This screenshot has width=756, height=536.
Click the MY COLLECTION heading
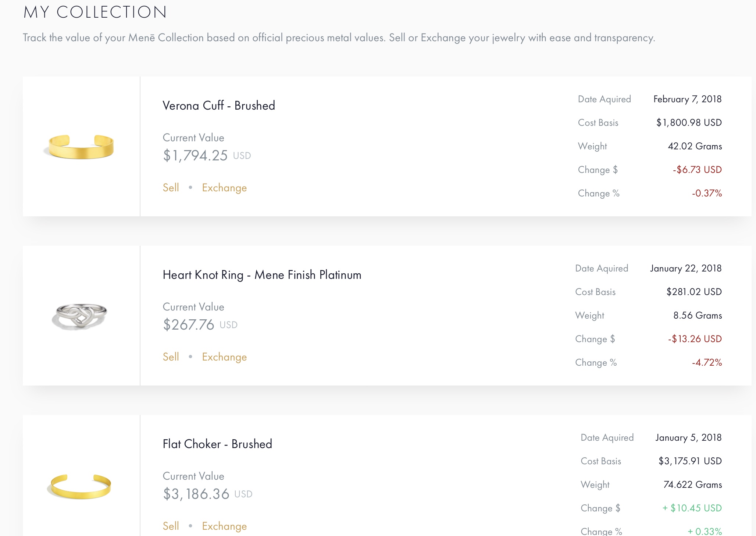point(95,12)
